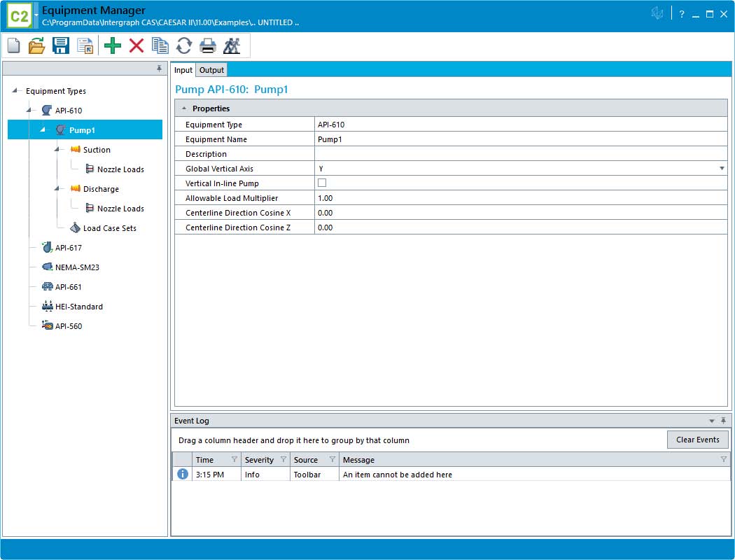Collapse the Suction tree node
Screen dimensions: 735x560
(x=57, y=150)
